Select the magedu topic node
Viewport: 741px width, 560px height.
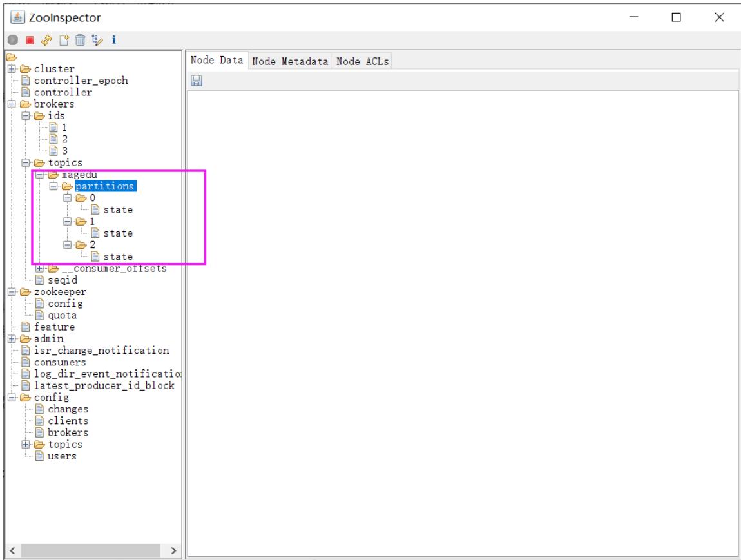(x=79, y=175)
